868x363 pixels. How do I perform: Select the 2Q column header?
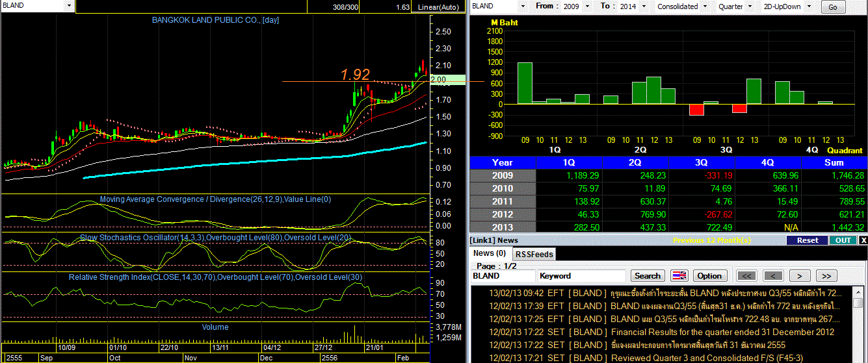tap(635, 162)
